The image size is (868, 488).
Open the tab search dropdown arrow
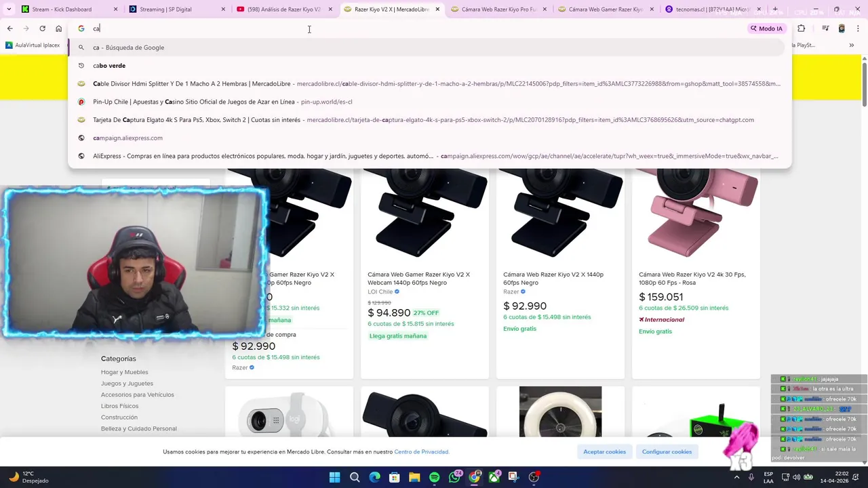point(8,9)
